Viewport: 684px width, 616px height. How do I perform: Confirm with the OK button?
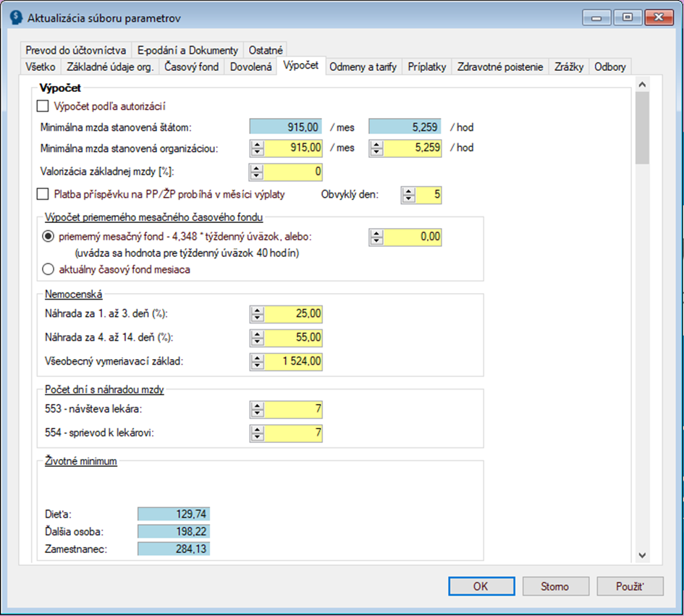click(481, 586)
